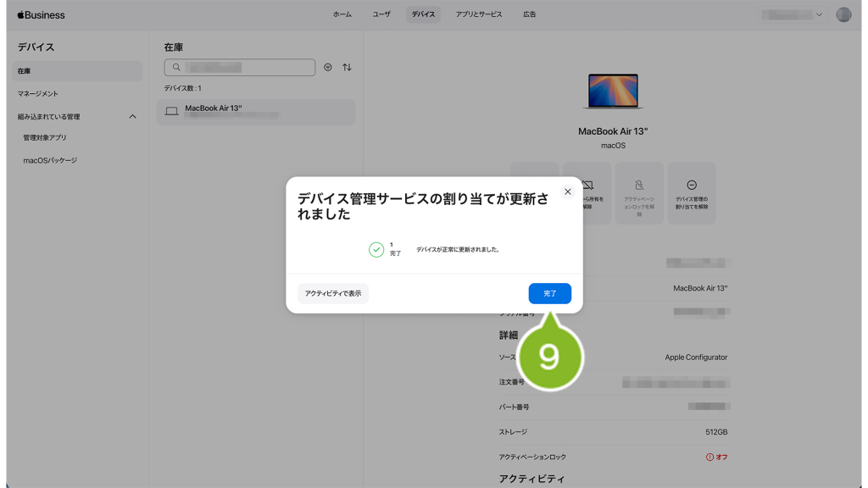868x488 pixels.
Task: Click the filter icon beside search field
Action: click(x=328, y=67)
